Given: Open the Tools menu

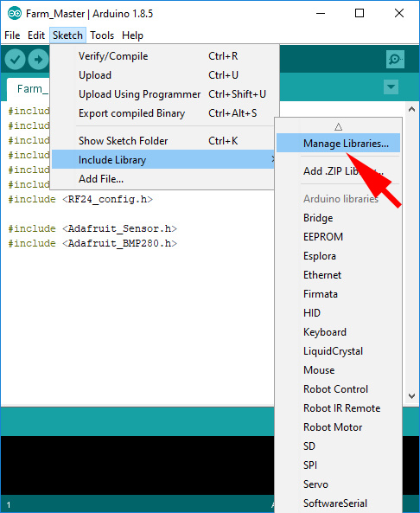Looking at the screenshot, I should 102,35.
